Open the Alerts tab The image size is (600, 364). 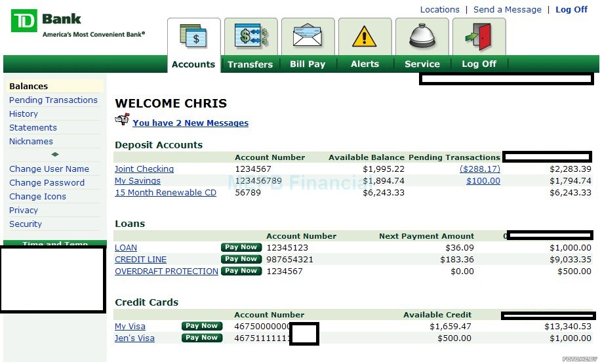(x=365, y=64)
